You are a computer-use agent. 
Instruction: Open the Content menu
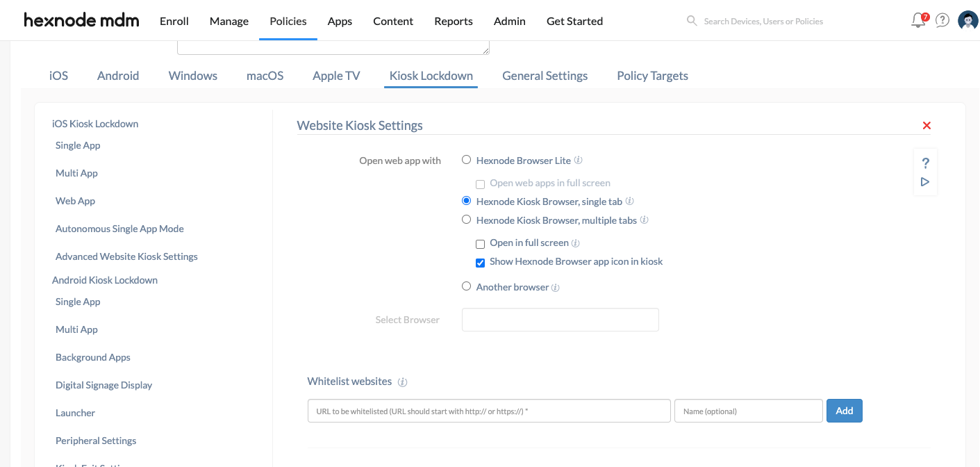tap(393, 21)
